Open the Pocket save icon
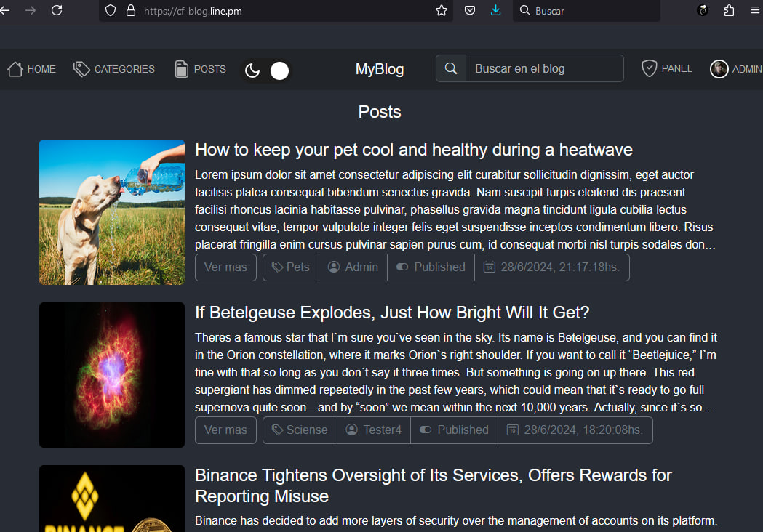The image size is (763, 532). [x=470, y=11]
